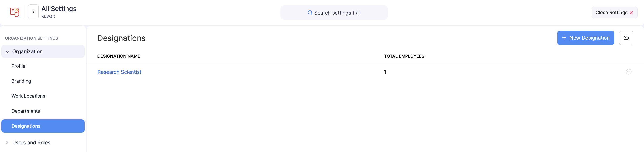Click the plus icon on New Designation
The width and height of the screenshot is (644, 152).
coord(564,38)
